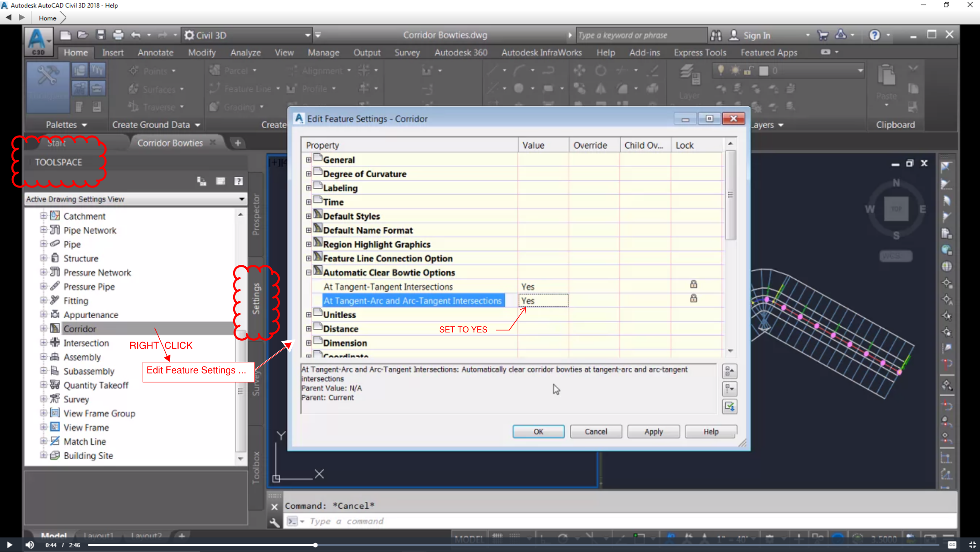Click the Print icon in quick access toolbar
Viewport: 980px width, 552px height.
118,35
